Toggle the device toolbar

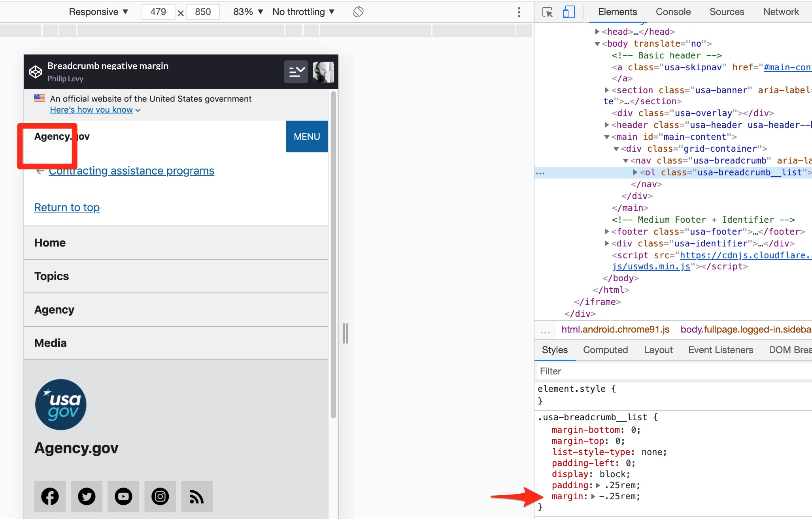[568, 12]
